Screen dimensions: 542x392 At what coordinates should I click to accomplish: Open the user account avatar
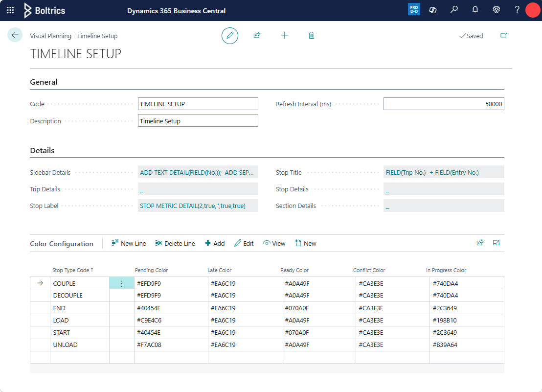point(533,10)
